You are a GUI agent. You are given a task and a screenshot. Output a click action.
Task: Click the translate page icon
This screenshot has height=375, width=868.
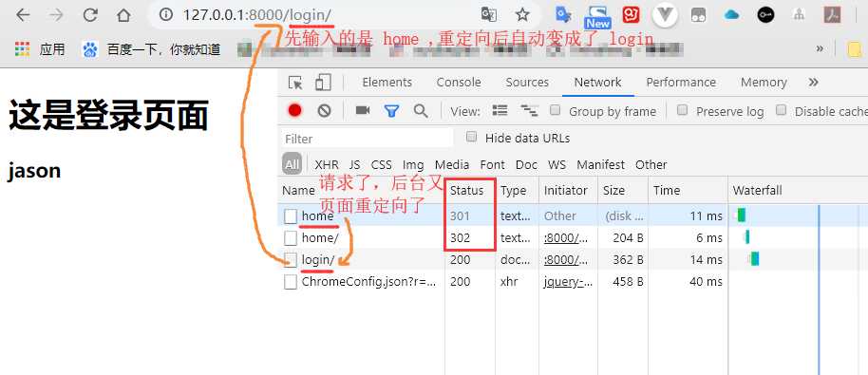489,15
